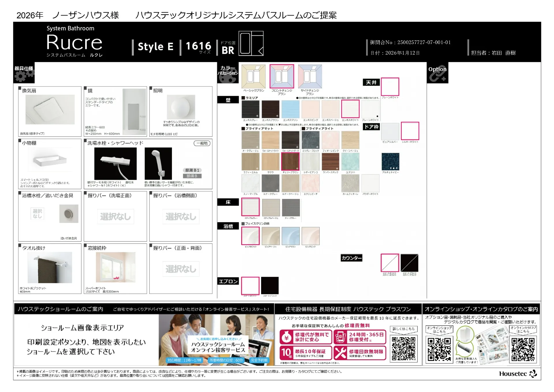Pick the エンボスホワイト wall swatch
The height and width of the screenshot is (392, 554).
[x=350, y=109]
